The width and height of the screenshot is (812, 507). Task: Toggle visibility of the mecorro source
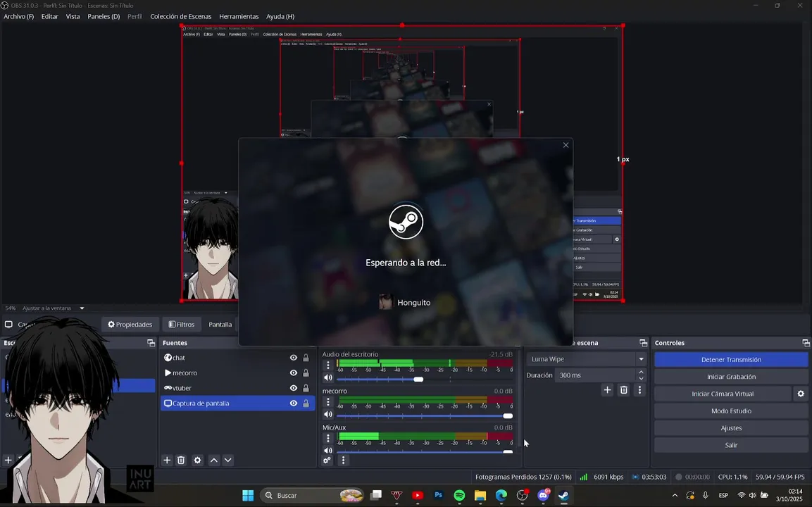[x=293, y=373]
